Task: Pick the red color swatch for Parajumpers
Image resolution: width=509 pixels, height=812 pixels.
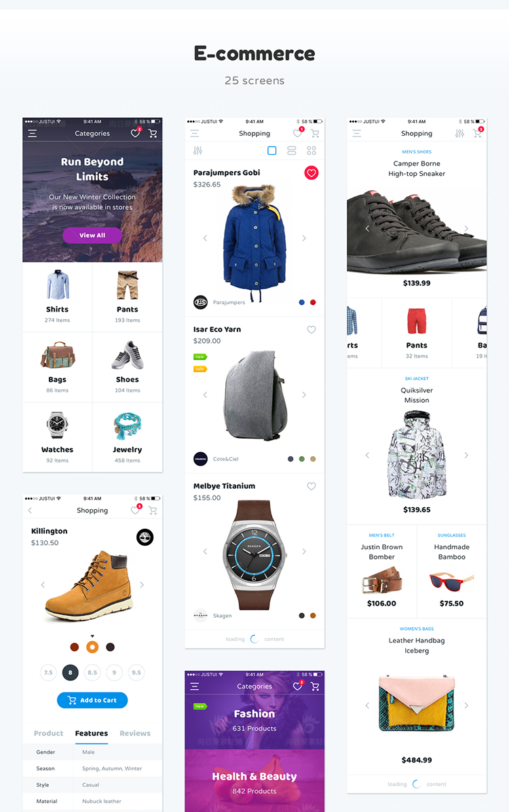Action: (313, 302)
